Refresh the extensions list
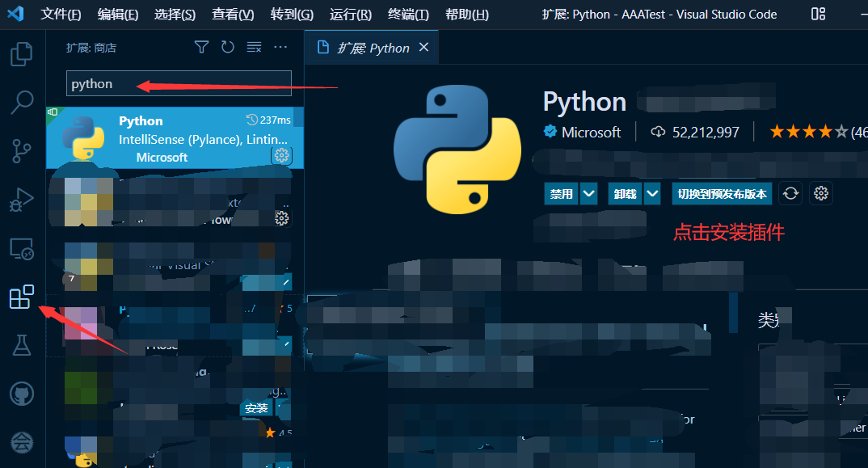Viewport: 868px width, 468px height. pyautogui.click(x=228, y=47)
